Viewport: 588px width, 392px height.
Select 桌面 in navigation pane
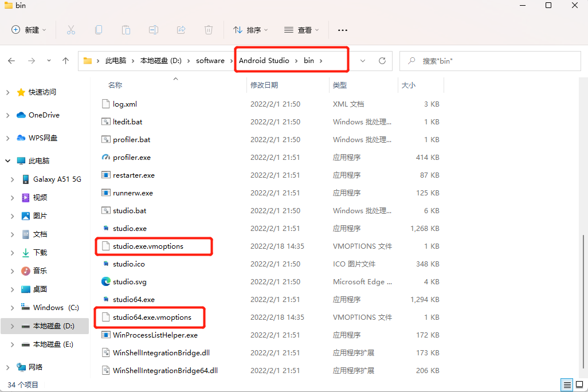[40, 289]
